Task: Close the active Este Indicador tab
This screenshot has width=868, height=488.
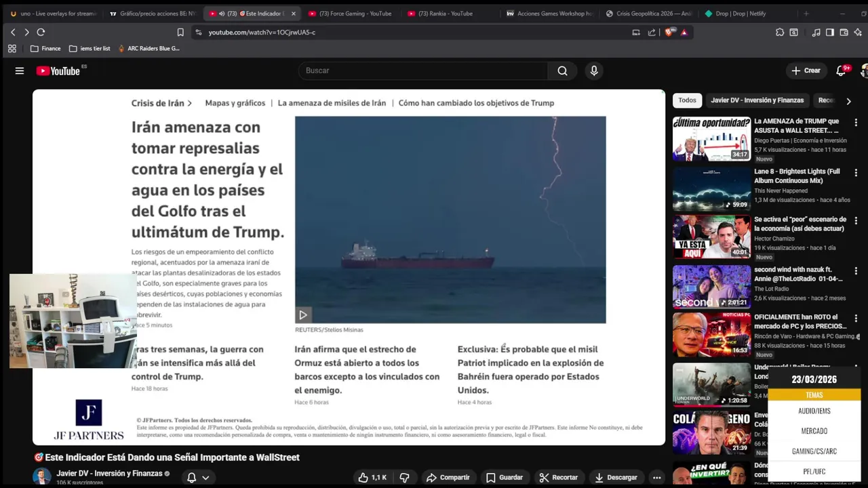Action: tap(293, 14)
